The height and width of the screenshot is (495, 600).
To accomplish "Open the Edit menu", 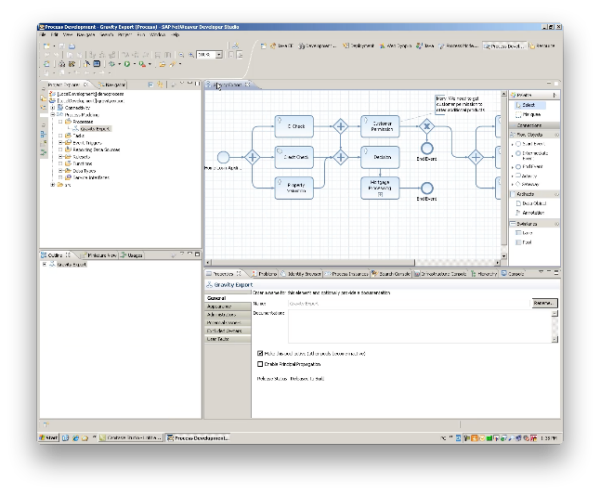I will (55, 35).
